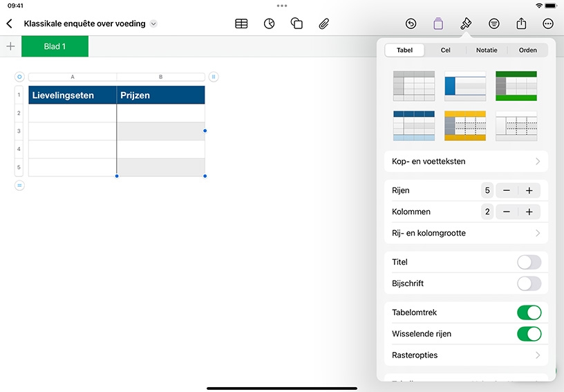This screenshot has width=564, height=392.
Task: Select row 5 header number
Action: click(x=19, y=167)
